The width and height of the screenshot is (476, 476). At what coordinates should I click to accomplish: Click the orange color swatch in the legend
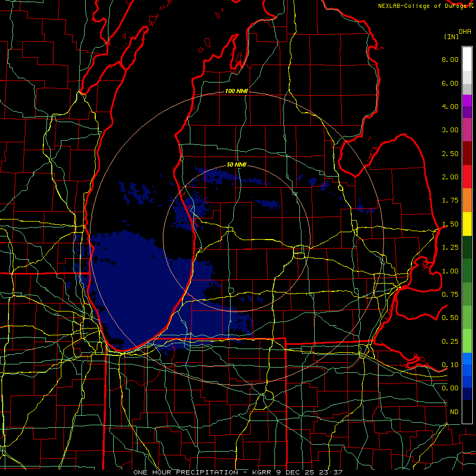coord(467,200)
